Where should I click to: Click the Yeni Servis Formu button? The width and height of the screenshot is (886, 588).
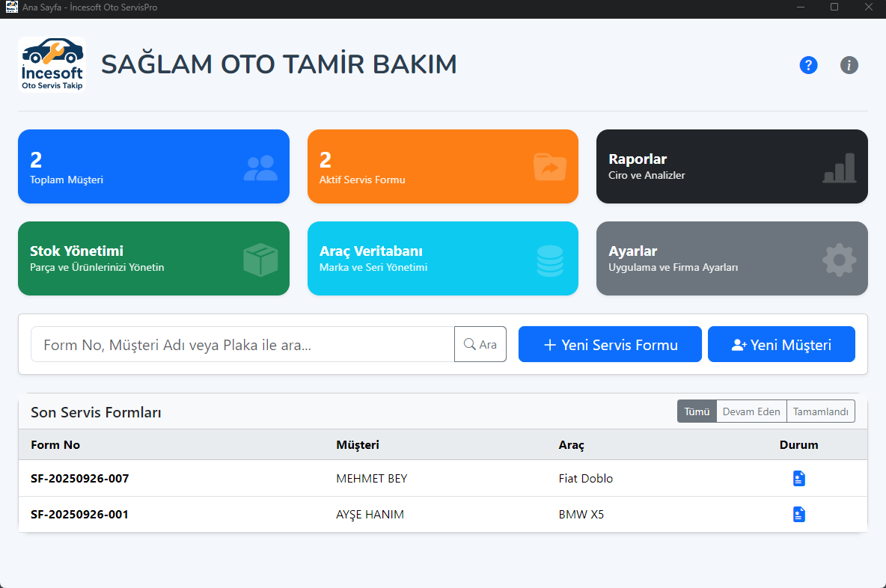(x=610, y=344)
